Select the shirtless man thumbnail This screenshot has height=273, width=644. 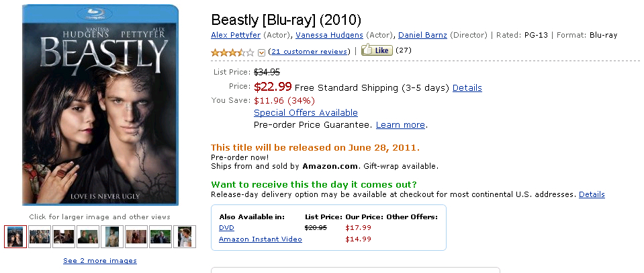point(112,237)
